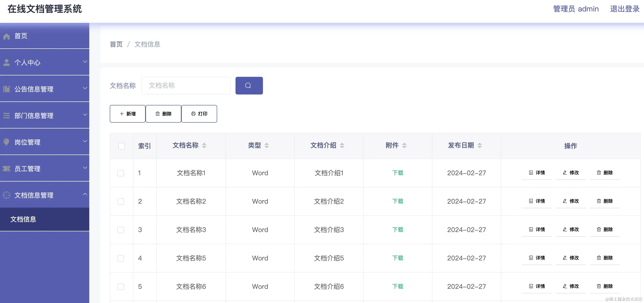
Task: Select the 岗位管理 lightbulb icon
Action: [x=7, y=142]
